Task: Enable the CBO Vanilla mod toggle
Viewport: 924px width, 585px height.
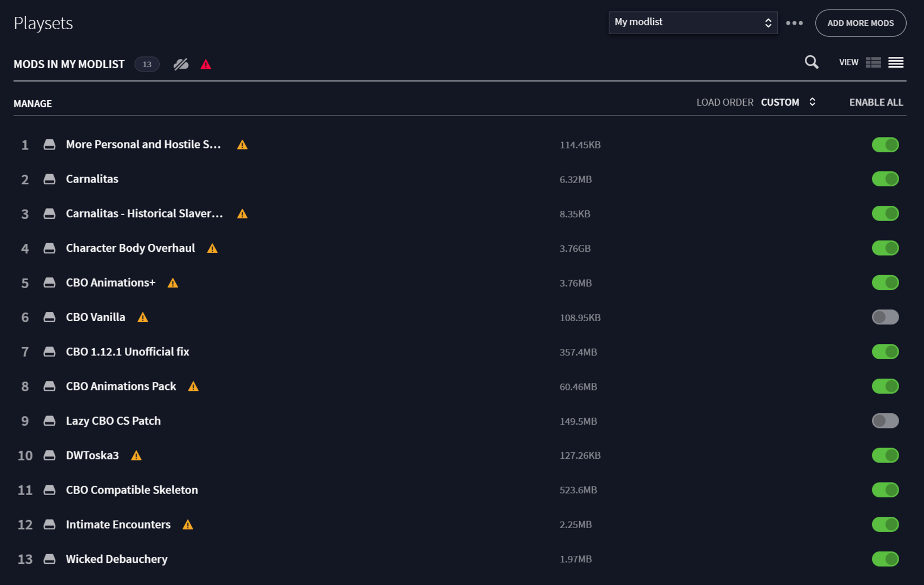Action: (885, 317)
